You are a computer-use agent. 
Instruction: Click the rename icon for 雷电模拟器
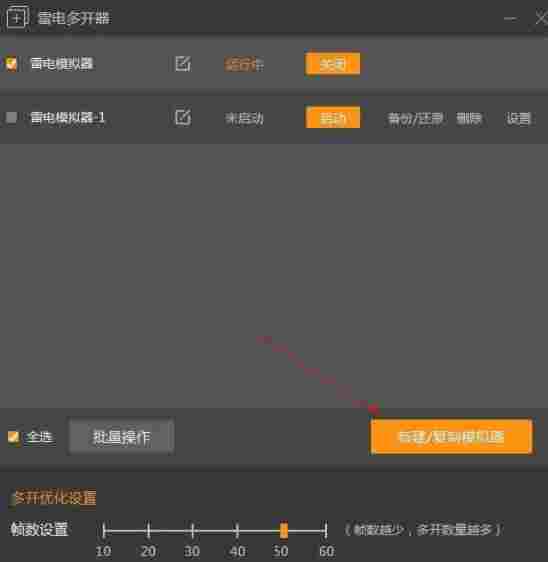(x=183, y=64)
